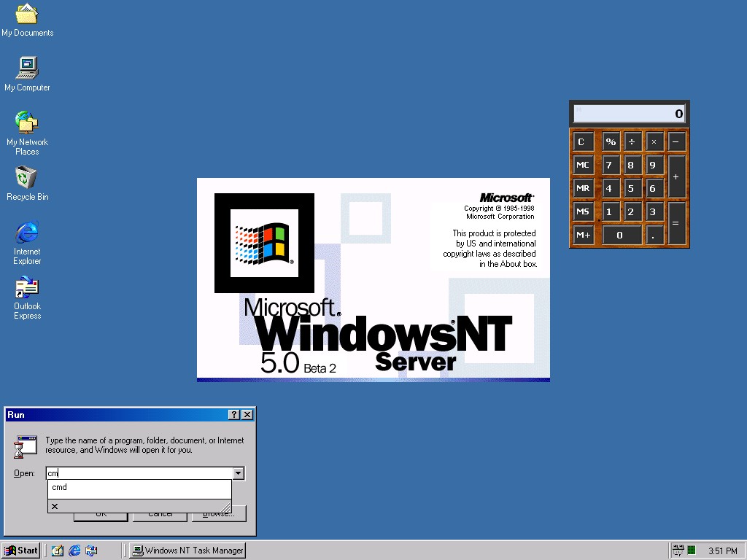747x560 pixels.
Task: Click the calculator plus key
Action: (676, 176)
